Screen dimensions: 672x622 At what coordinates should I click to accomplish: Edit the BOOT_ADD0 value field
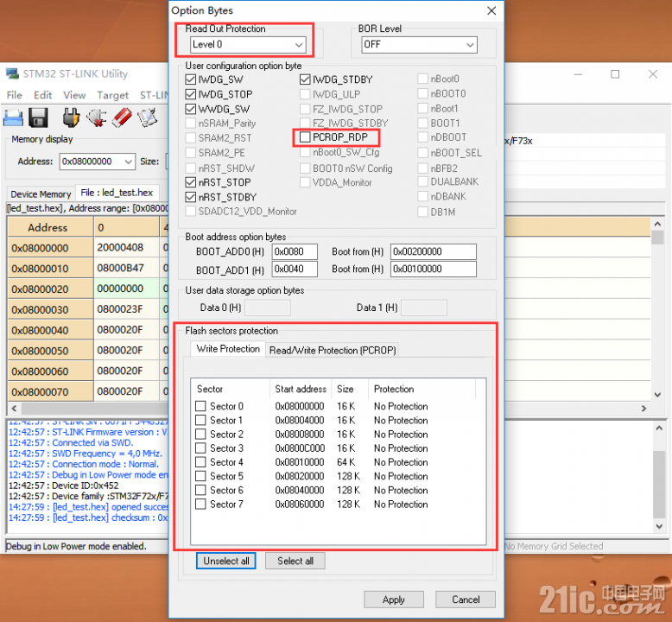pyautogui.click(x=295, y=251)
